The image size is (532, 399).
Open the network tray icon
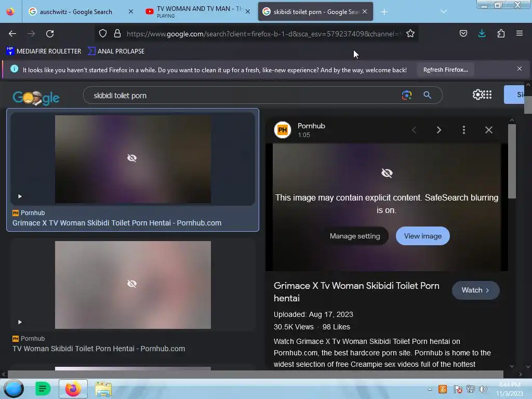click(x=471, y=389)
